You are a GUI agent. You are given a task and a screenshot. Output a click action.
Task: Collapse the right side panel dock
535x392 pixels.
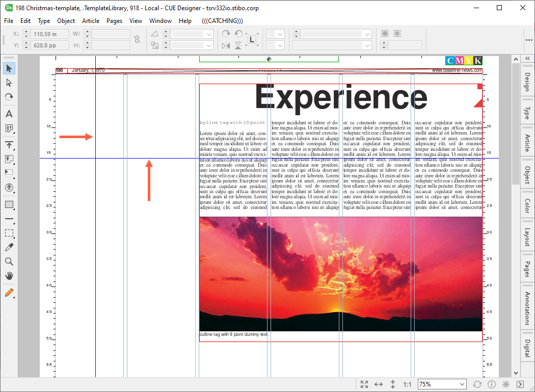(527, 59)
